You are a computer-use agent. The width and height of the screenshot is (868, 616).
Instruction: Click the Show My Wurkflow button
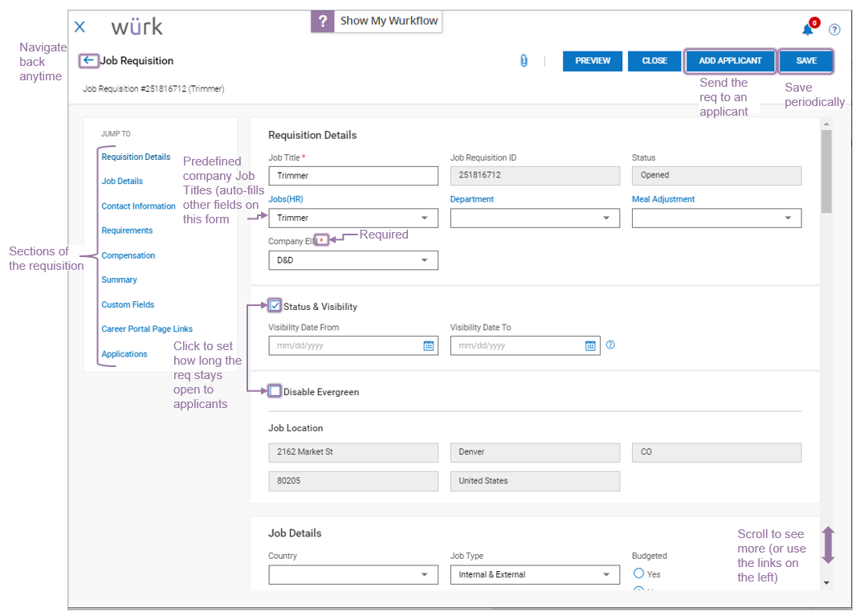(x=377, y=21)
